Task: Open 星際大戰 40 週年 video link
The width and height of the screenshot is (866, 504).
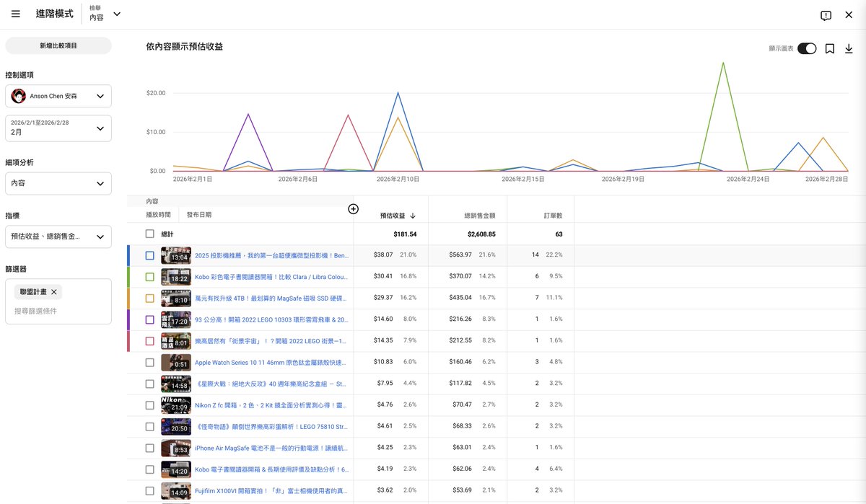Action: coord(271,384)
